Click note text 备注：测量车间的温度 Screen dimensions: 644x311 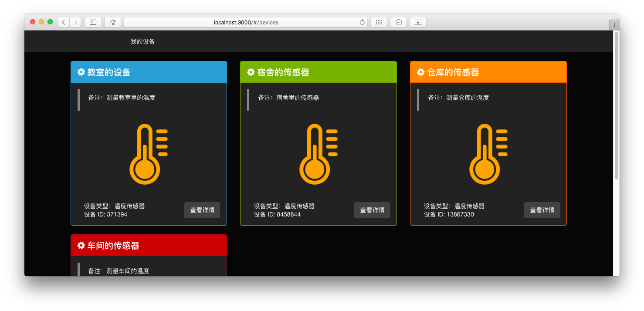119,271
